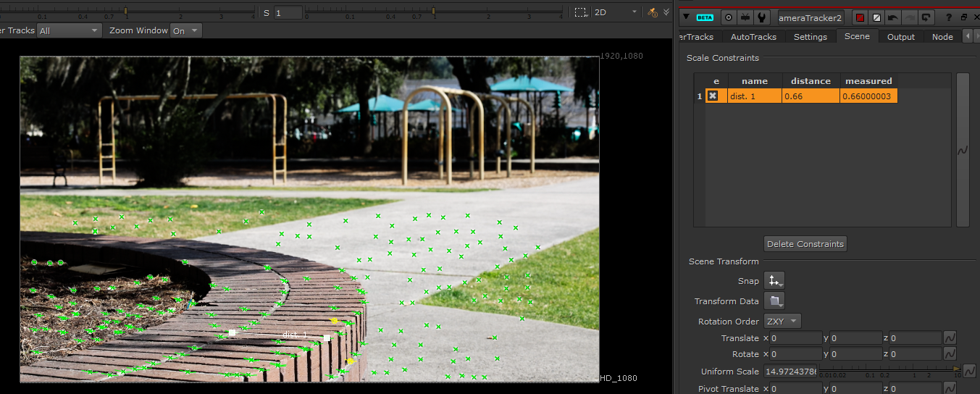Image resolution: width=980 pixels, height=394 pixels.
Task: Switch to the AutoTracks tab
Action: click(753, 37)
